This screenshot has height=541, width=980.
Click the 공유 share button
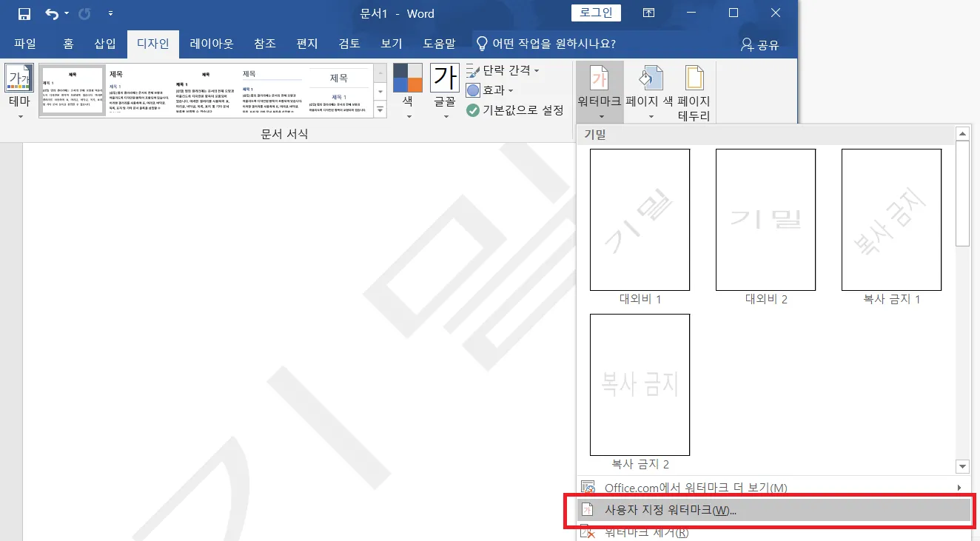tap(759, 44)
